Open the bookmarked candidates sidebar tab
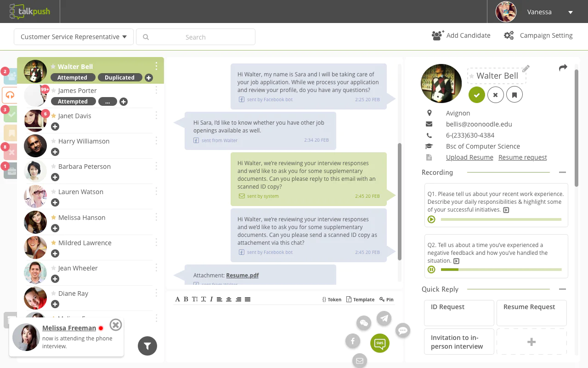 tap(10, 133)
